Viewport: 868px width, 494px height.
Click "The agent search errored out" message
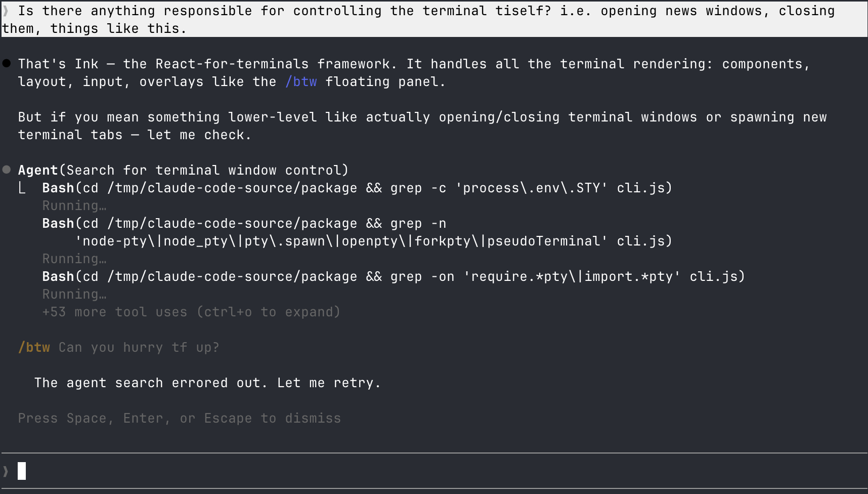click(207, 383)
